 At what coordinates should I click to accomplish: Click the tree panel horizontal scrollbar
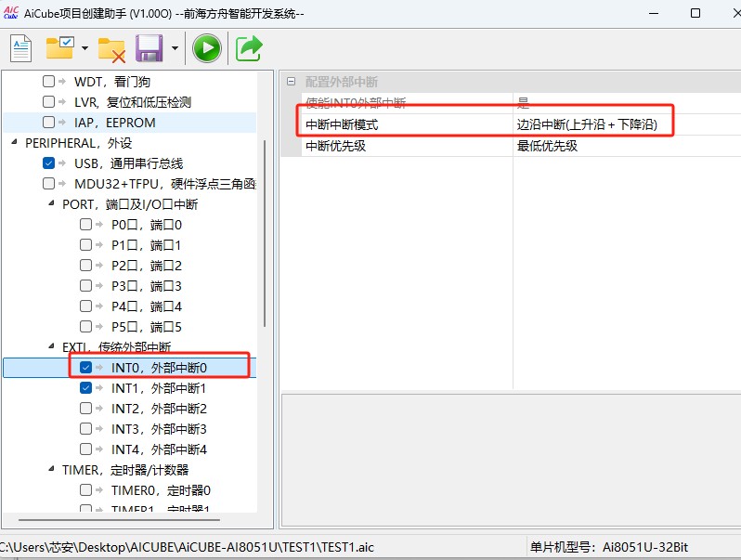coord(119,520)
